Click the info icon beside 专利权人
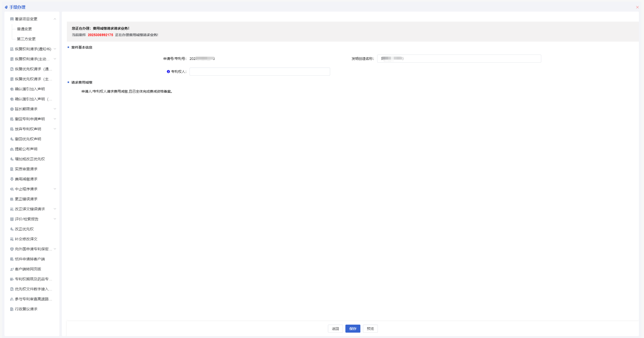 (168, 72)
